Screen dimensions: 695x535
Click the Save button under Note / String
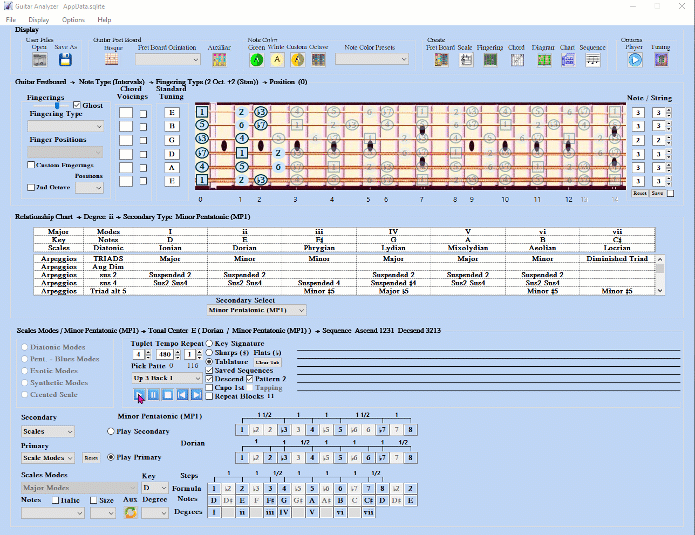coord(657,193)
